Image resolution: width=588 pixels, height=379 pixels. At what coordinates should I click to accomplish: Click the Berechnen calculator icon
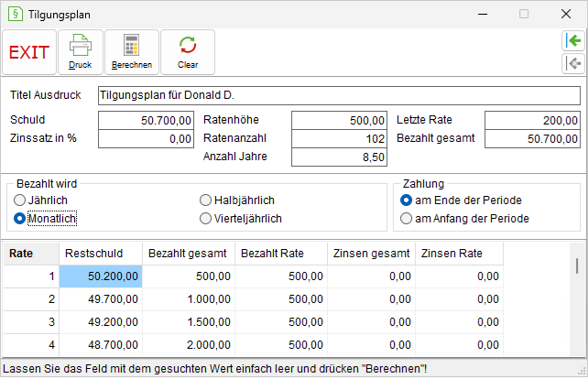pos(132,46)
